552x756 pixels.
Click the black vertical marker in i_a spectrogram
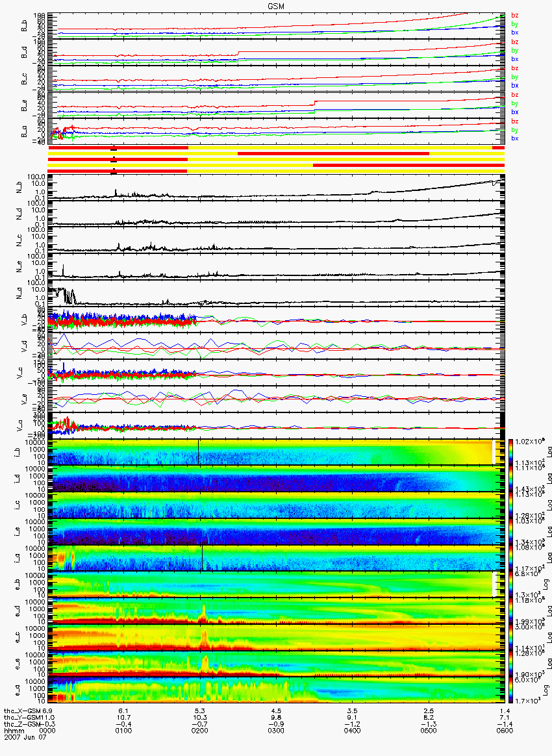click(203, 558)
